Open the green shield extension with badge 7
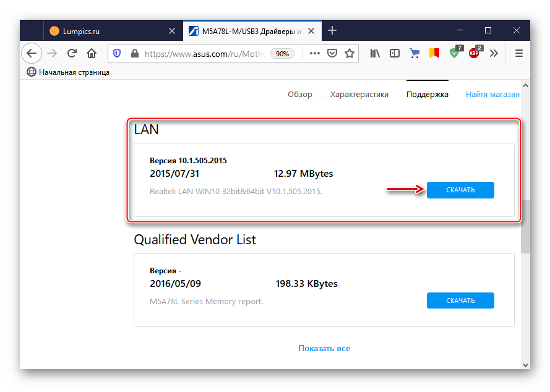 tap(455, 53)
